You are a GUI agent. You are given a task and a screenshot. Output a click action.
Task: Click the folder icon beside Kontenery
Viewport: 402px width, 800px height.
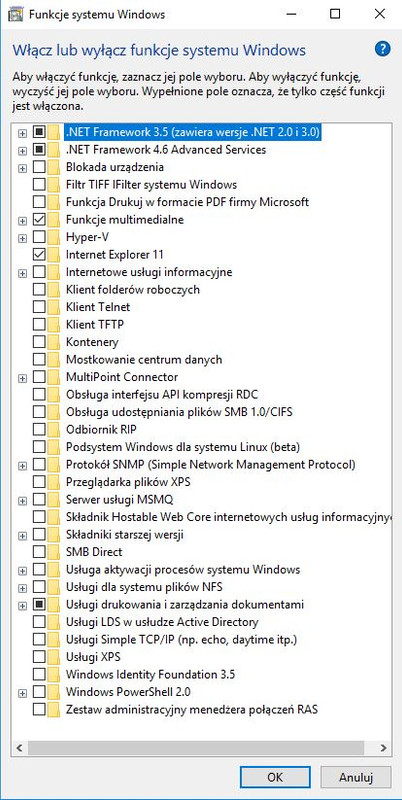pyautogui.click(x=54, y=342)
